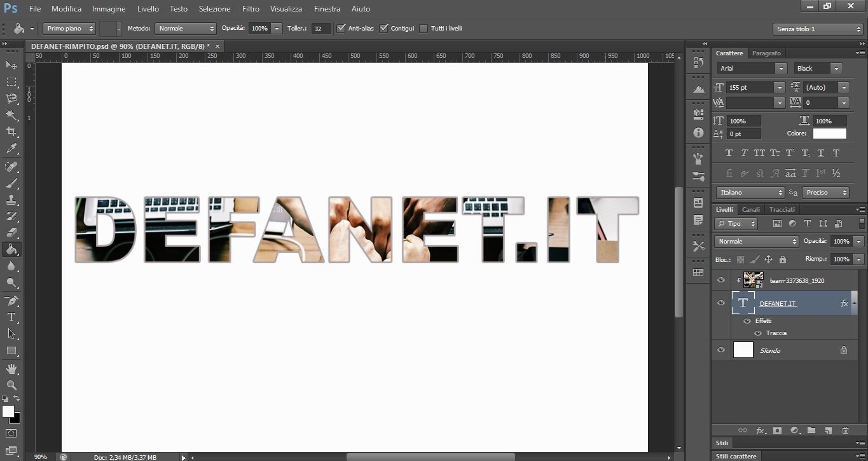Hide the team-3373638_1920 layer
This screenshot has height=461, width=868.
pyautogui.click(x=721, y=280)
